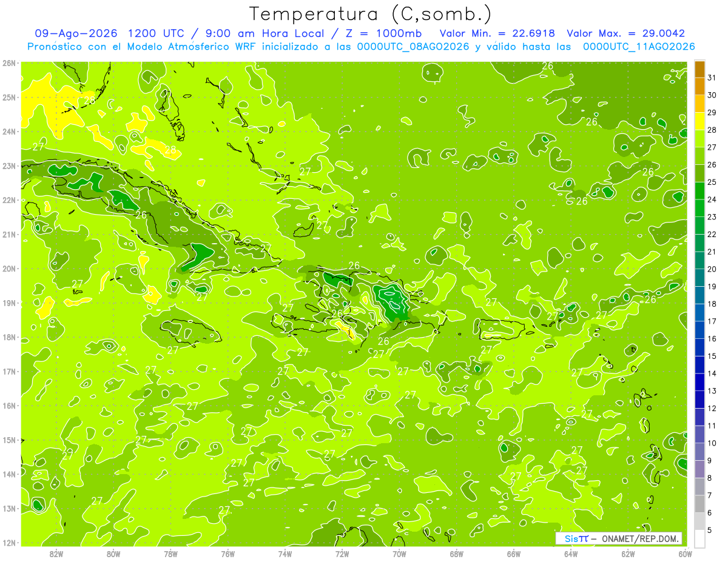The height and width of the screenshot is (562, 728).
Task: Click the 68W longitude axis label
Action: [x=457, y=553]
